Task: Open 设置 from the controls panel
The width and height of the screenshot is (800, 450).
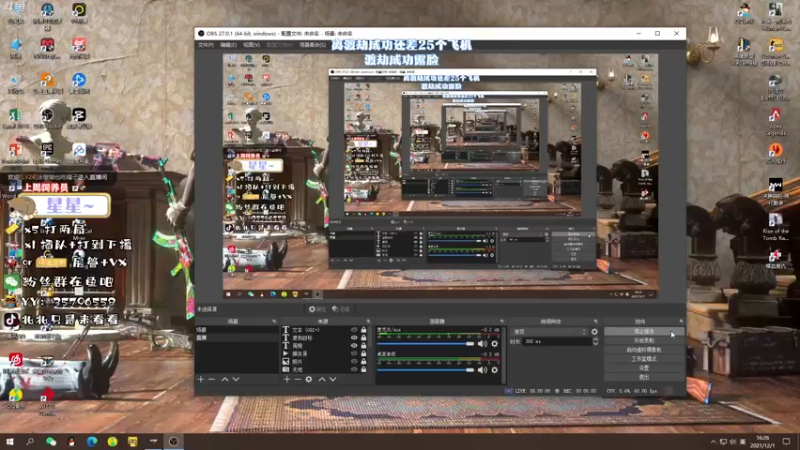Action: click(x=644, y=368)
